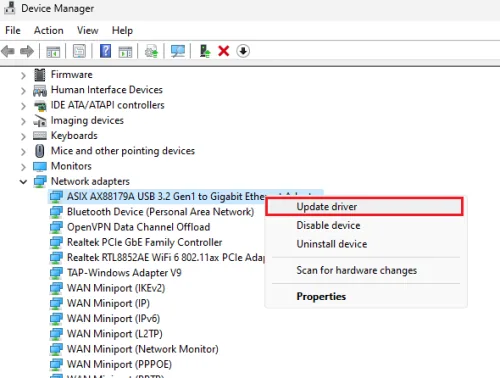The image size is (500, 378).
Task: Open the View menu
Action: click(88, 30)
